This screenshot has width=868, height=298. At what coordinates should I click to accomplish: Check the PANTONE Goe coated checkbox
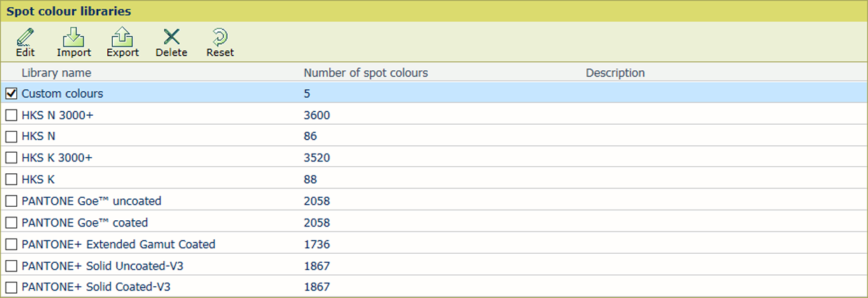click(x=11, y=223)
